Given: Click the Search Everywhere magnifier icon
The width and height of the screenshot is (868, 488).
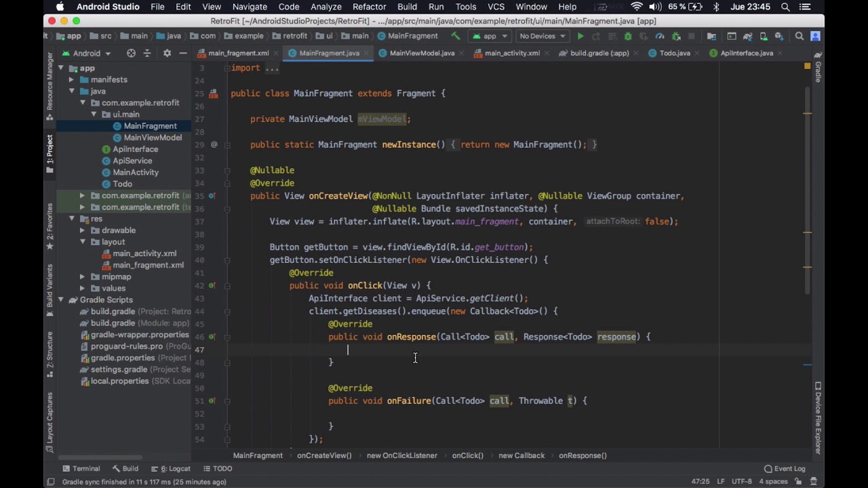Looking at the screenshot, I should [800, 36].
